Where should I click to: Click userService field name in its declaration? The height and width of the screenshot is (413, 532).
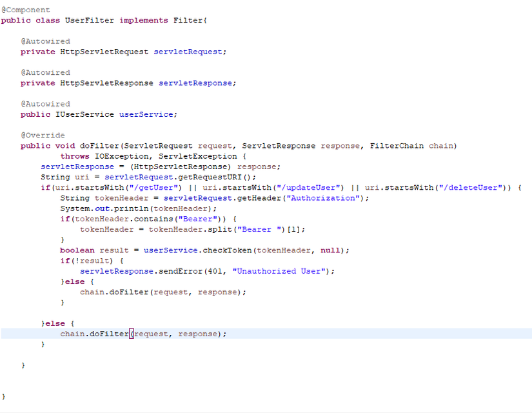pos(146,114)
